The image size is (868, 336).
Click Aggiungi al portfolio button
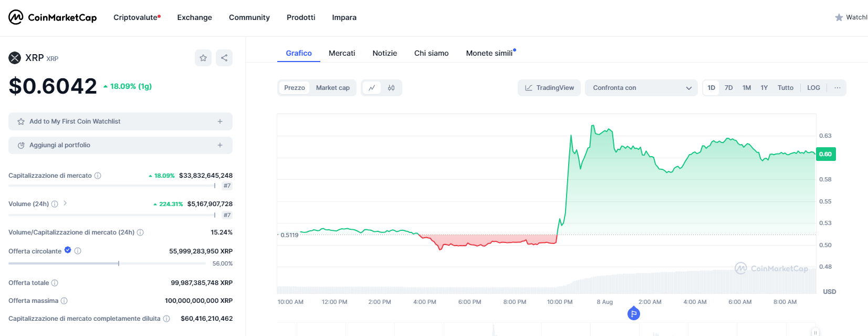click(120, 145)
